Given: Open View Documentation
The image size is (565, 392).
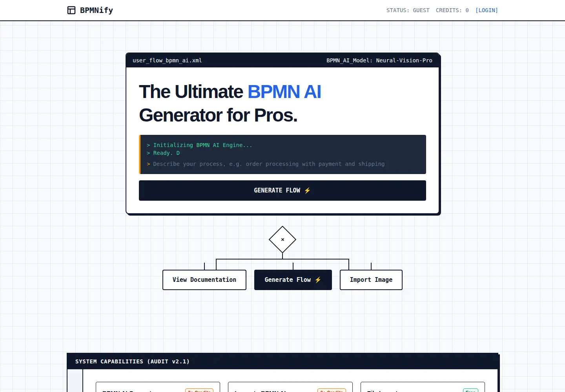Looking at the screenshot, I should point(204,280).
